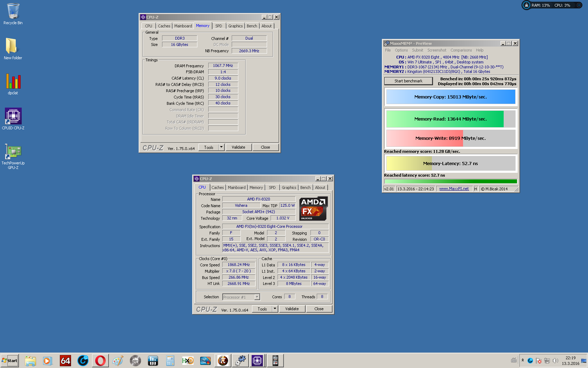Open the Submit menu in MaxxMEM
Screen dimensions: 588x368
click(417, 50)
